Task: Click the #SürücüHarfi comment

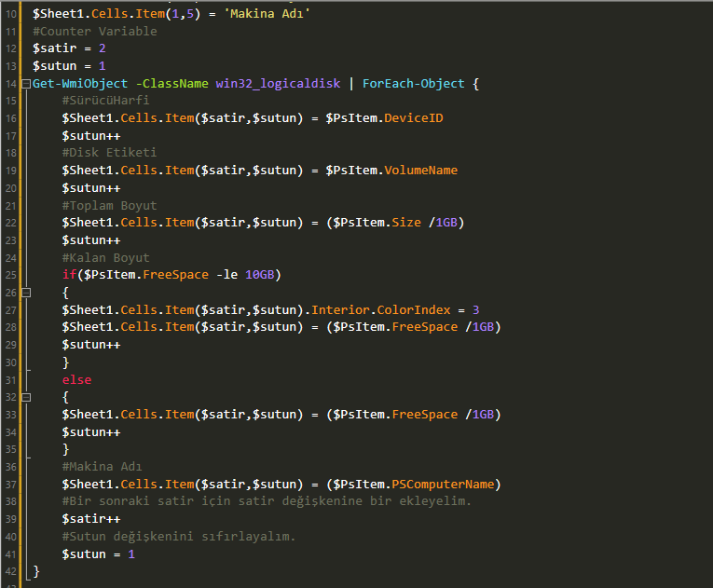Action: click(105, 100)
